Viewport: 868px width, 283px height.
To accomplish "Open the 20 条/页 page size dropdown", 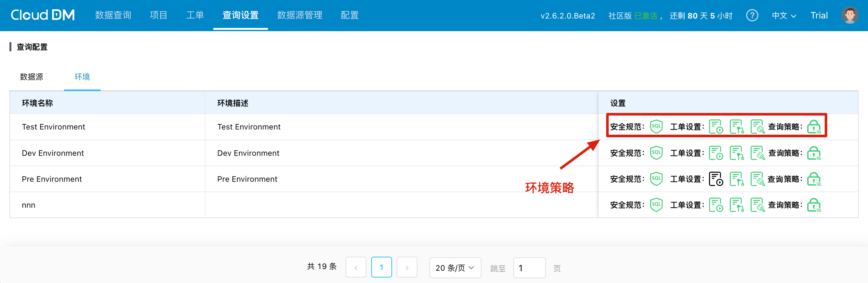I will coord(455,267).
